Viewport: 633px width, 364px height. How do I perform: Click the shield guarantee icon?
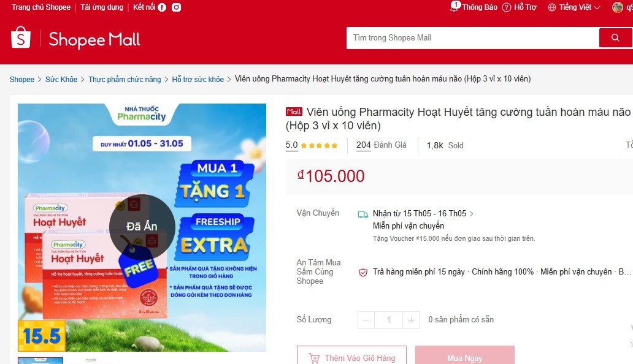coord(363,273)
